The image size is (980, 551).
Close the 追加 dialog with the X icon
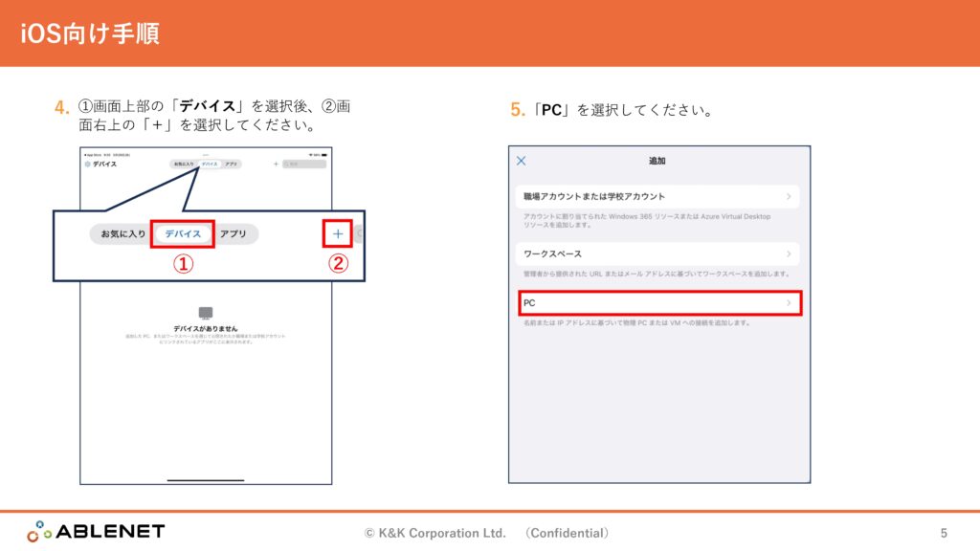point(521,161)
